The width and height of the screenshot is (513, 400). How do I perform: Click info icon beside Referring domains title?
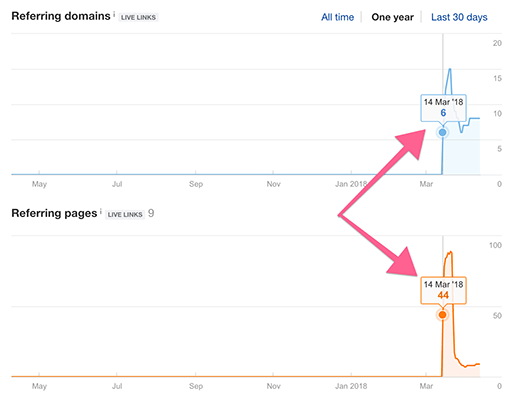(x=114, y=14)
